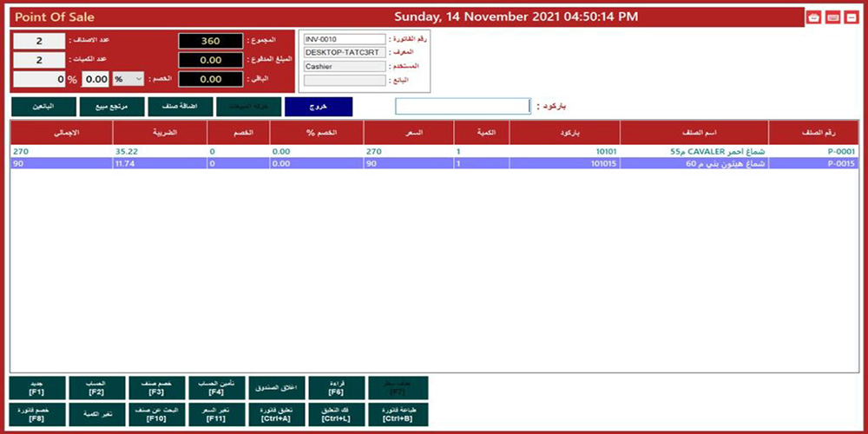Click the خصم صنف [F3] item discount button

pyautogui.click(x=156, y=387)
